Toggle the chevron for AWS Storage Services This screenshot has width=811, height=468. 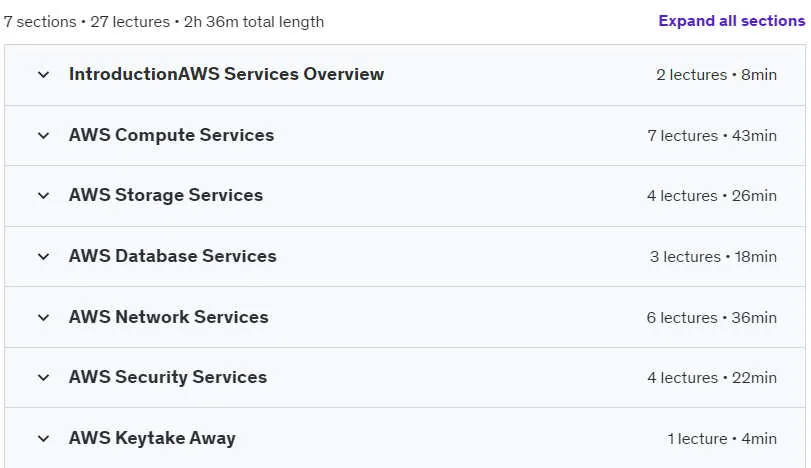(43, 196)
